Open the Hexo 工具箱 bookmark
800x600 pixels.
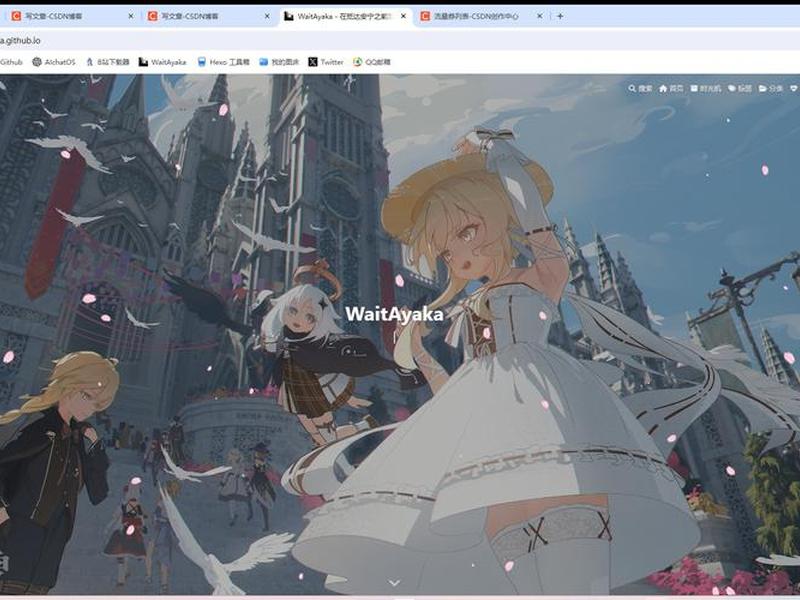tap(223, 62)
